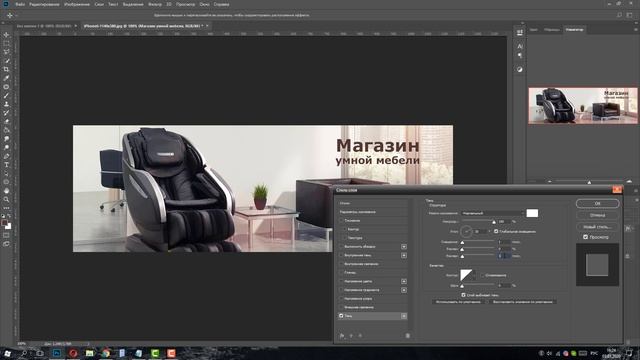Move effect up arrow in Layer Style dialog
The width and height of the screenshot is (640, 360).
[x=351, y=336]
